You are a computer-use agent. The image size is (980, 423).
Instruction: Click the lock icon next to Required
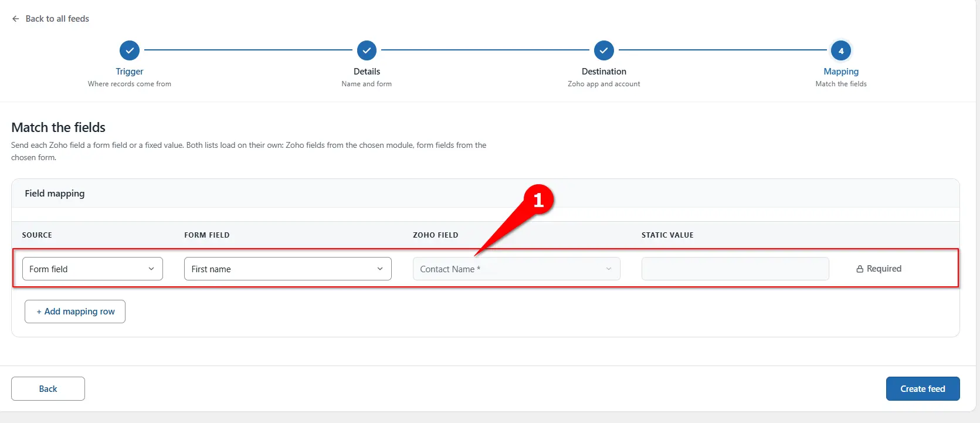click(x=860, y=269)
